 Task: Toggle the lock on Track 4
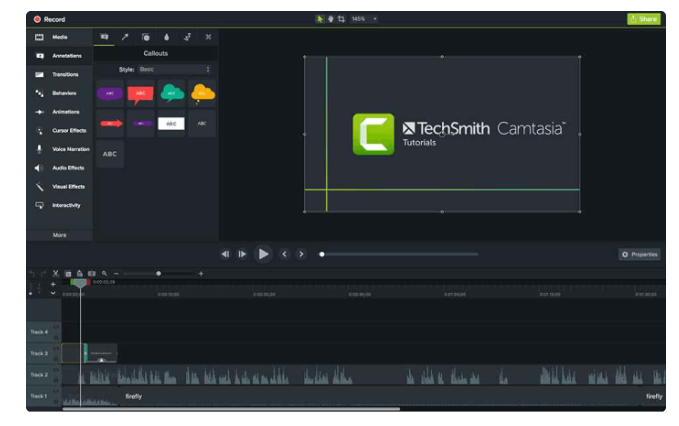pyautogui.click(x=56, y=338)
